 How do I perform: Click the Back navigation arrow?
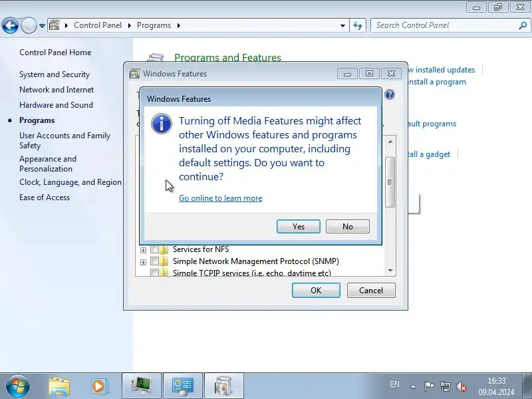(10, 25)
